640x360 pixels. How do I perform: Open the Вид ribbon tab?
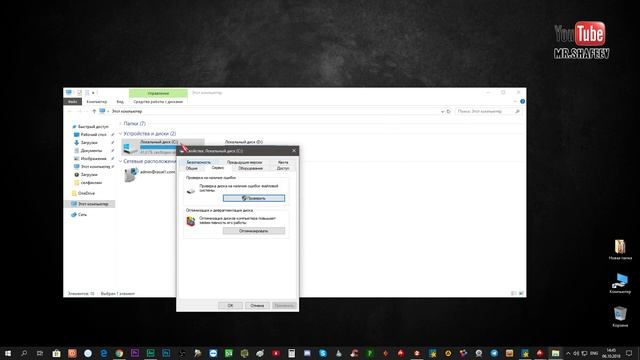120,102
